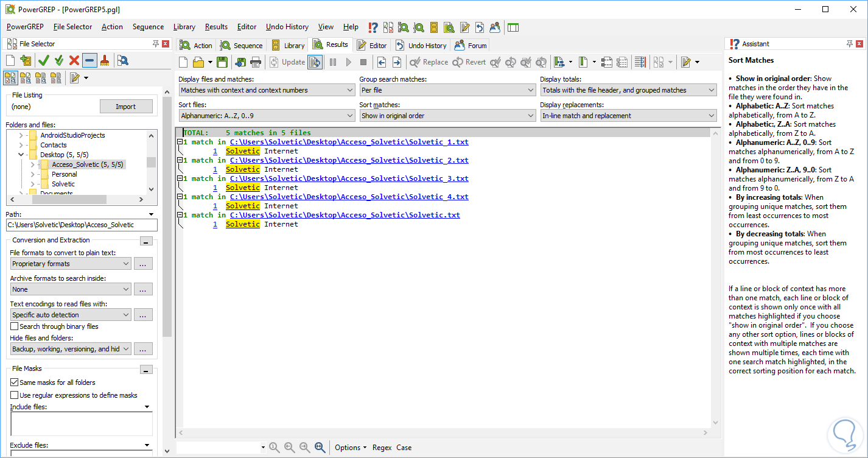Image resolution: width=868 pixels, height=458 pixels.
Task: Open Display replacements dropdown
Action: point(628,116)
